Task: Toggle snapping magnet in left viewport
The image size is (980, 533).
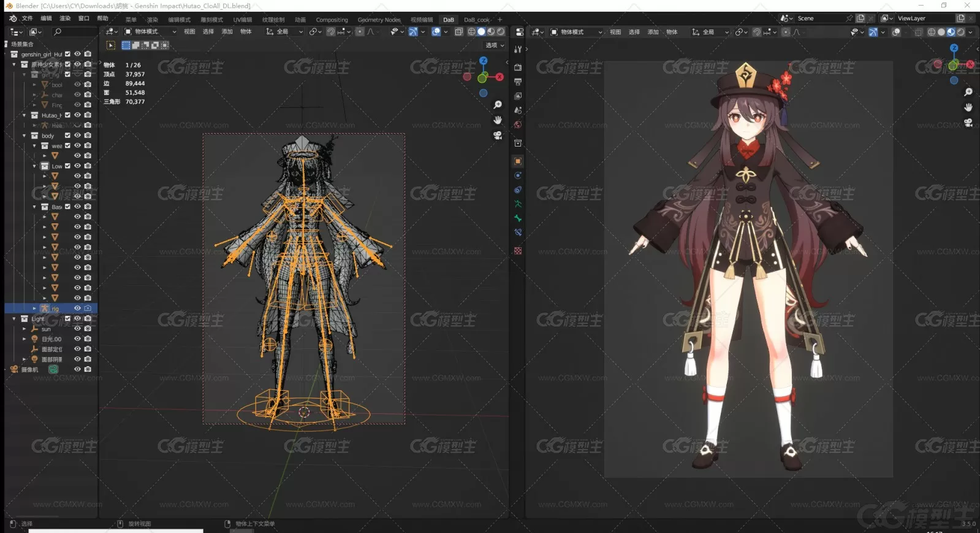Action: (x=331, y=32)
